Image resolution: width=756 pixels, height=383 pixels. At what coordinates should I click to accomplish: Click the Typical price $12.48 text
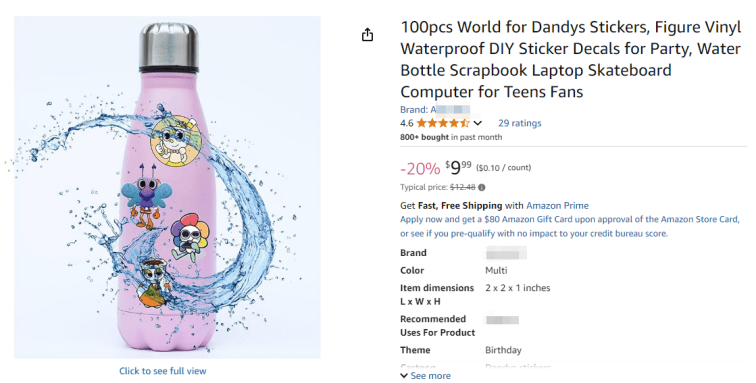tap(438, 187)
